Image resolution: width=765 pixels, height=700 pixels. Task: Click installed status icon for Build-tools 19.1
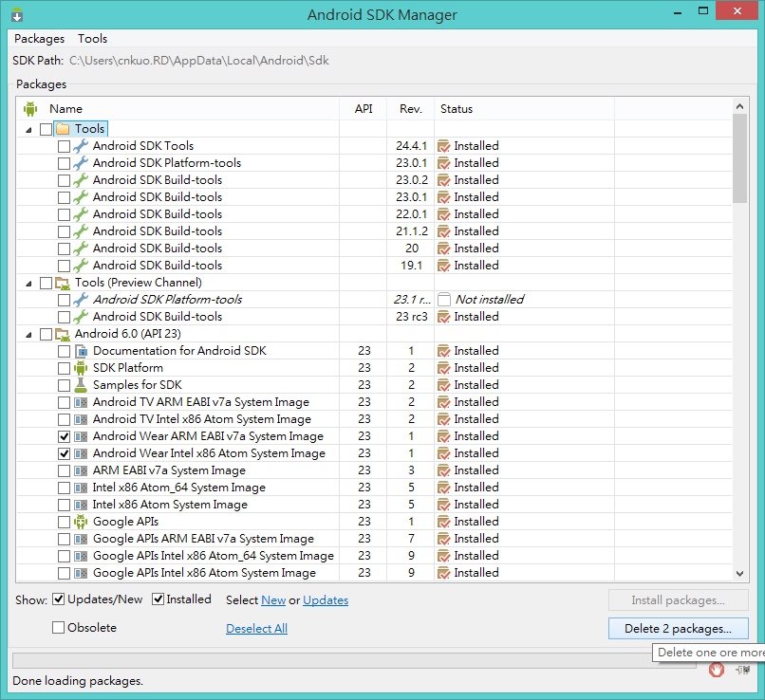pyautogui.click(x=443, y=266)
